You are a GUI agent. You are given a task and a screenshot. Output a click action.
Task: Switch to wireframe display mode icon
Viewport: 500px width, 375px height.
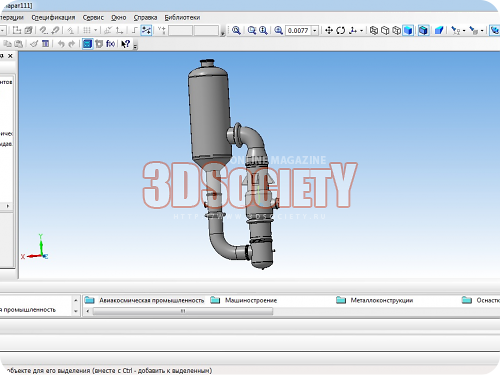coord(374,30)
